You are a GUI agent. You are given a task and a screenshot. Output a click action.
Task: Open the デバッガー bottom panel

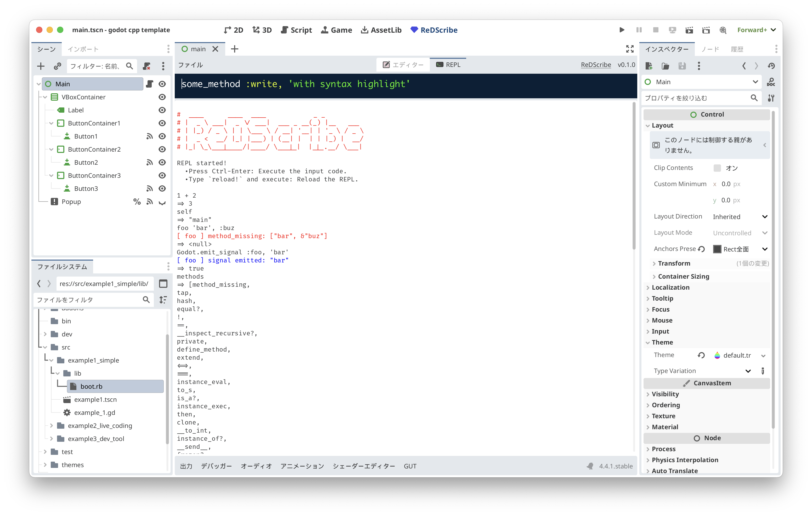point(216,466)
